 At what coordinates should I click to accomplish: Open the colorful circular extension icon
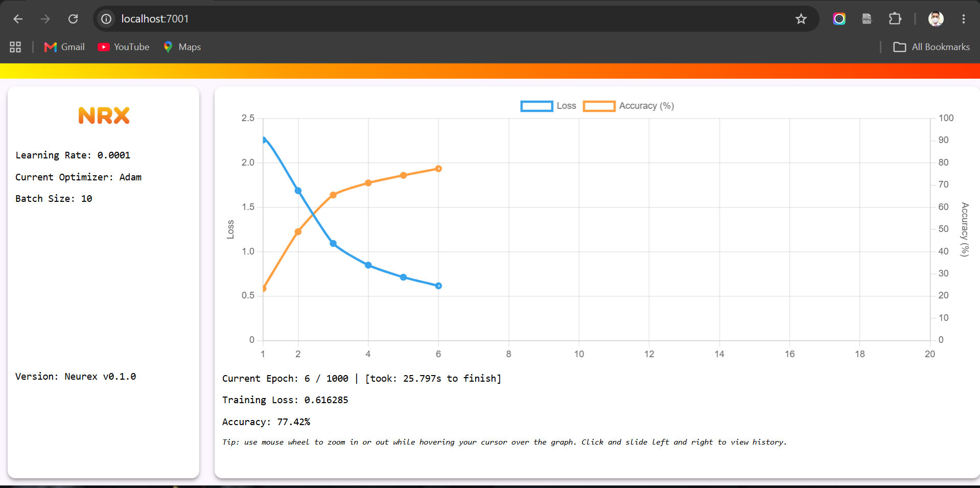839,19
